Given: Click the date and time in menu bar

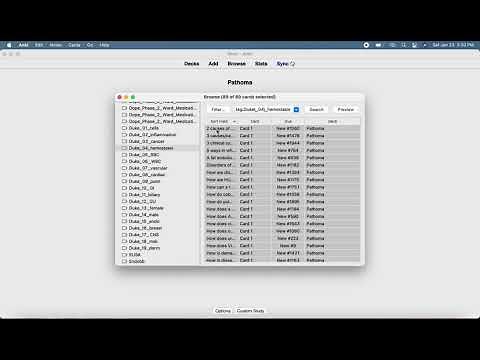Looking at the screenshot, I should coord(453,45).
